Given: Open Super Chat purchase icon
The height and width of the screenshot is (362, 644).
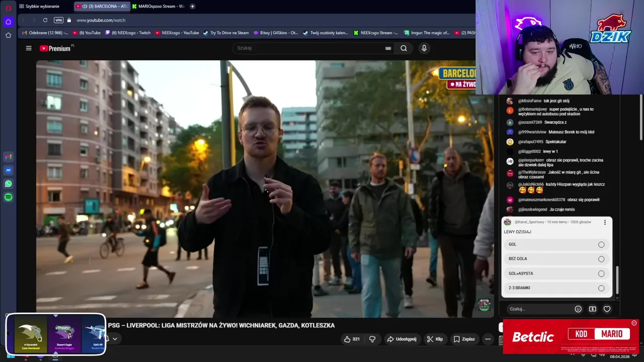Looking at the screenshot, I should (593, 309).
